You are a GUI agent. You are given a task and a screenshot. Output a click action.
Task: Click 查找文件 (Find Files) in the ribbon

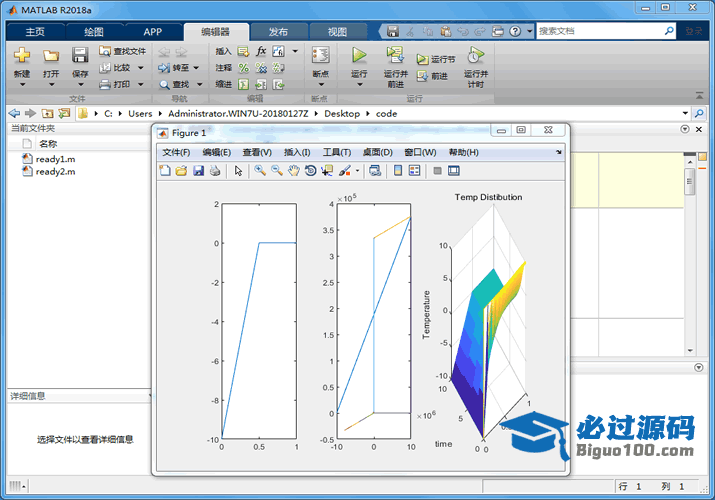123,51
